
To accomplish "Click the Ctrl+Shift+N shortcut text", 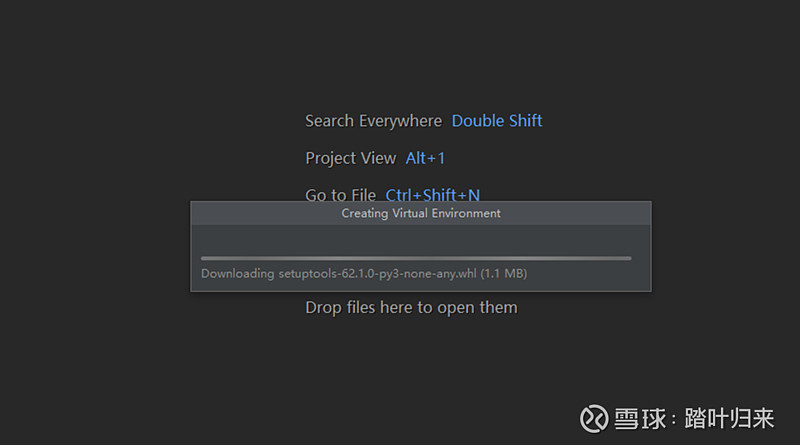I will pyautogui.click(x=433, y=194).
